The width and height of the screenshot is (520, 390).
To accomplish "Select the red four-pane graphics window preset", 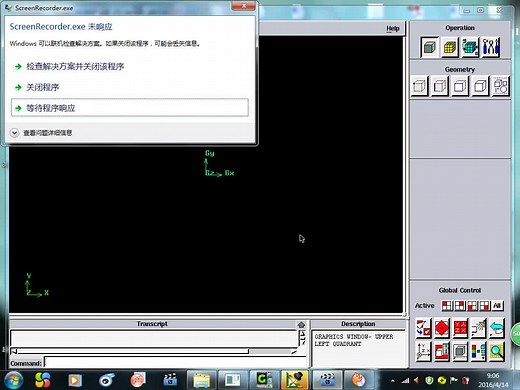I will (x=460, y=328).
